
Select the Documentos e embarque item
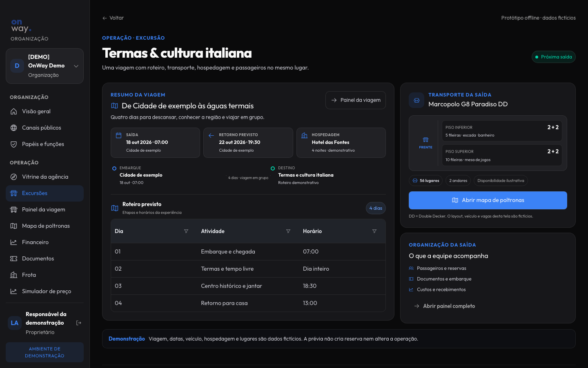point(440,279)
